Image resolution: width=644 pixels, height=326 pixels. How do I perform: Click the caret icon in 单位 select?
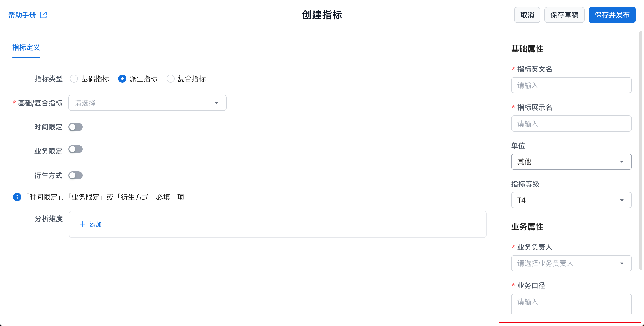[622, 162]
